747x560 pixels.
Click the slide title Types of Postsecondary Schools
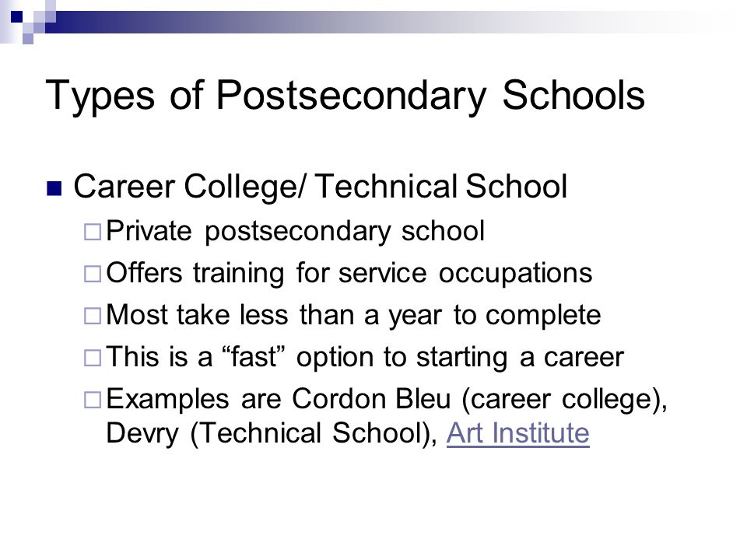pyautogui.click(x=345, y=96)
